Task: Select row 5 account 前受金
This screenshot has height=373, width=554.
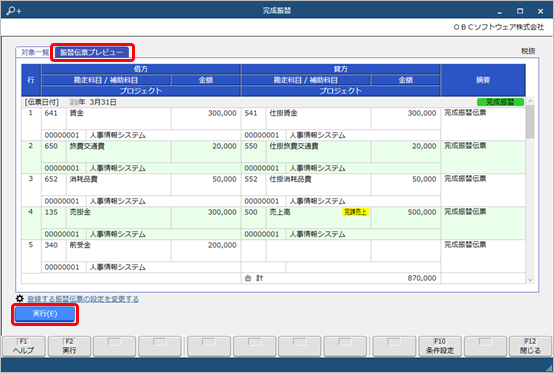Action: [80, 245]
